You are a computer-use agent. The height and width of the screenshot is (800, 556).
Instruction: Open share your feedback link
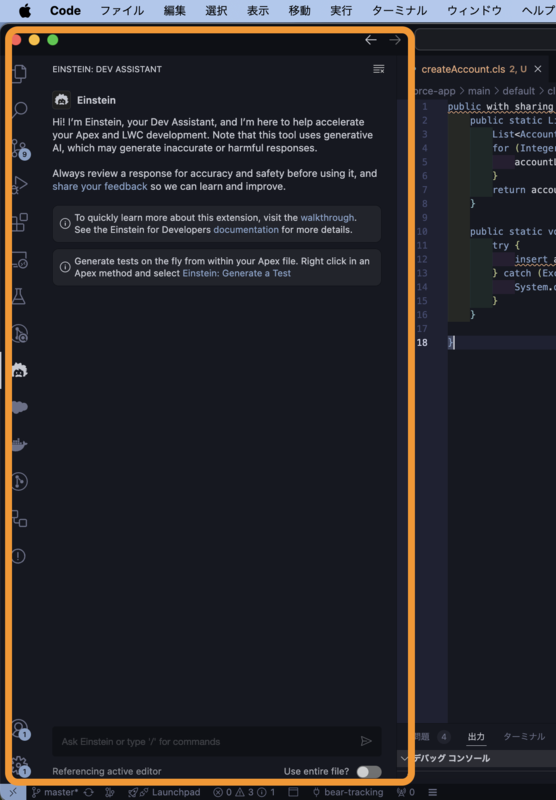click(99, 186)
